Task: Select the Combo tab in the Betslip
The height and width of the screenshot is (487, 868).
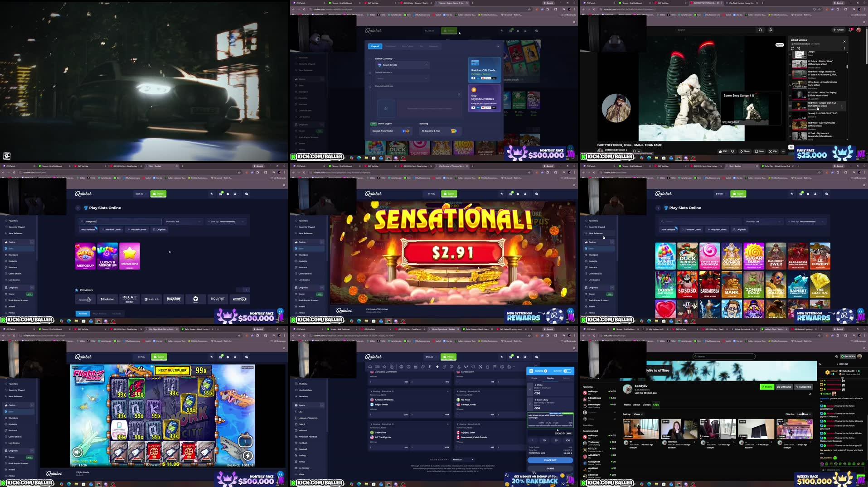Action: click(549, 377)
